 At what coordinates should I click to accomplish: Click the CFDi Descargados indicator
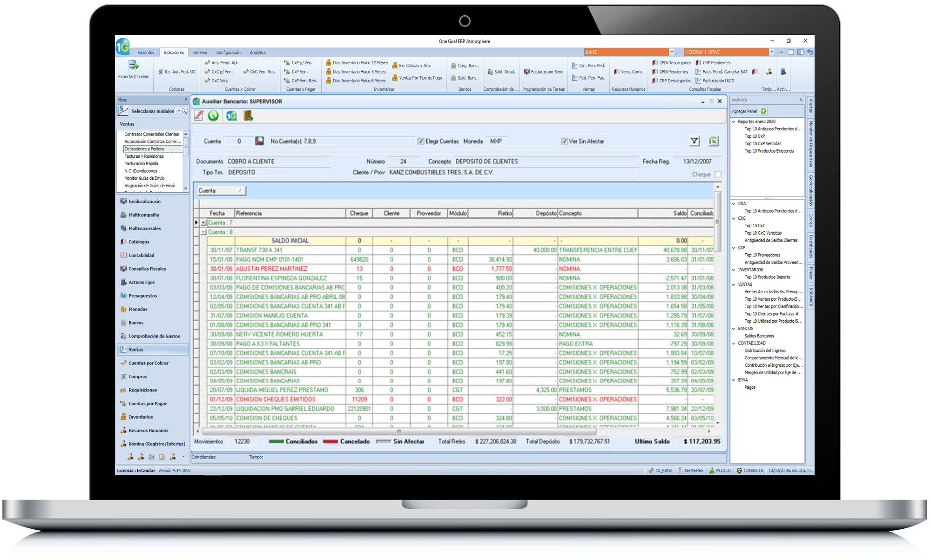(x=672, y=63)
